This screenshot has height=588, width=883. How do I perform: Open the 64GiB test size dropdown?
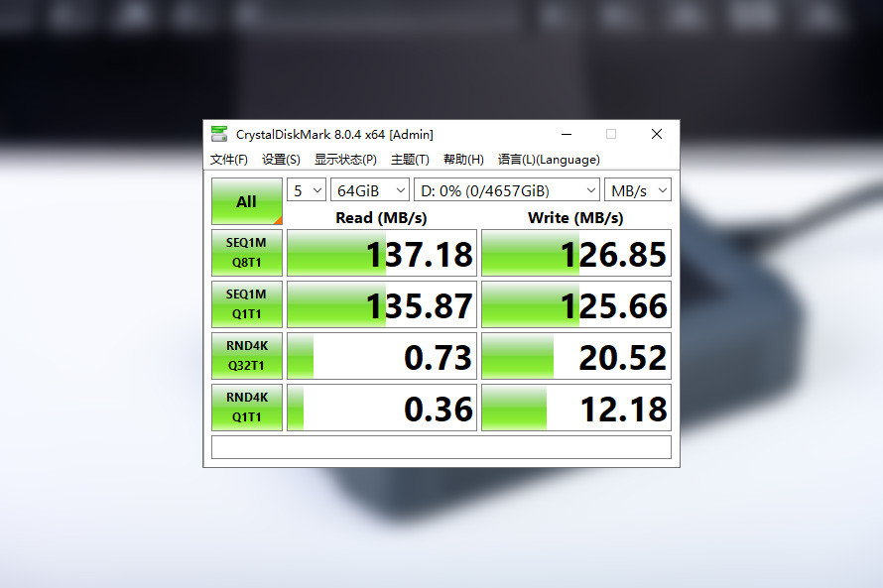click(369, 190)
